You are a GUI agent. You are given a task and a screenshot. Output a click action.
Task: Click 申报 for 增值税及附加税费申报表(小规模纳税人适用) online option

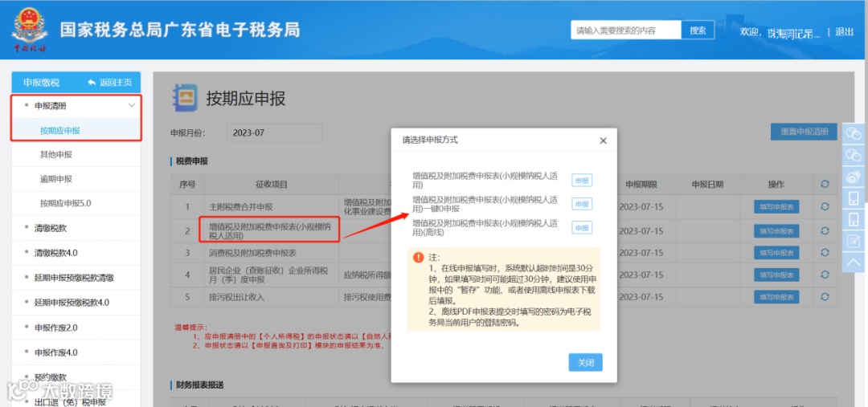tap(582, 181)
